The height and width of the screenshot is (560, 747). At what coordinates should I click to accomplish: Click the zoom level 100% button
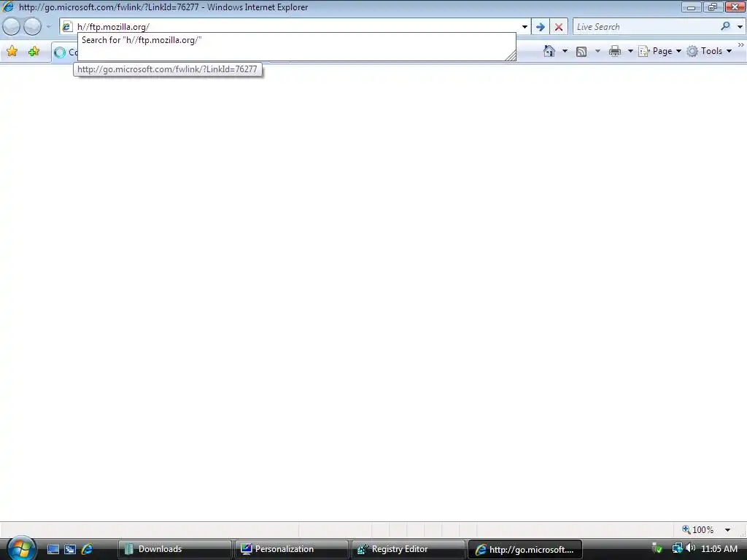698,529
